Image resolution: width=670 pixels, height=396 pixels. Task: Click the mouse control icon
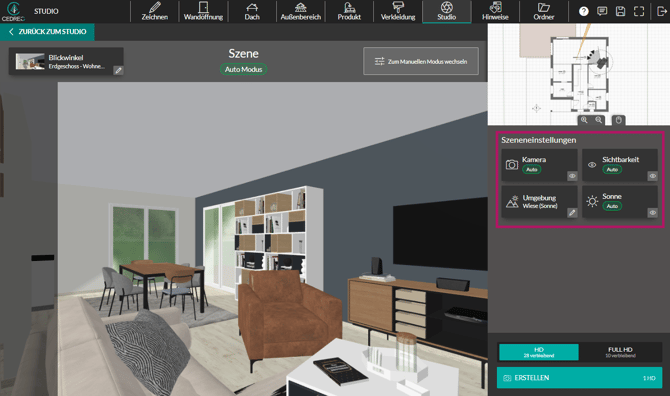618,120
